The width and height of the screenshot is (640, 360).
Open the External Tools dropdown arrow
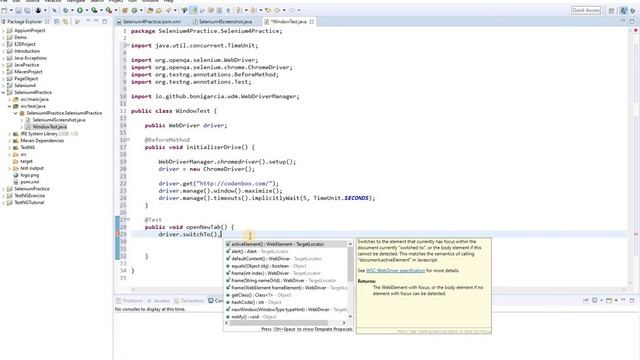click(x=116, y=10)
